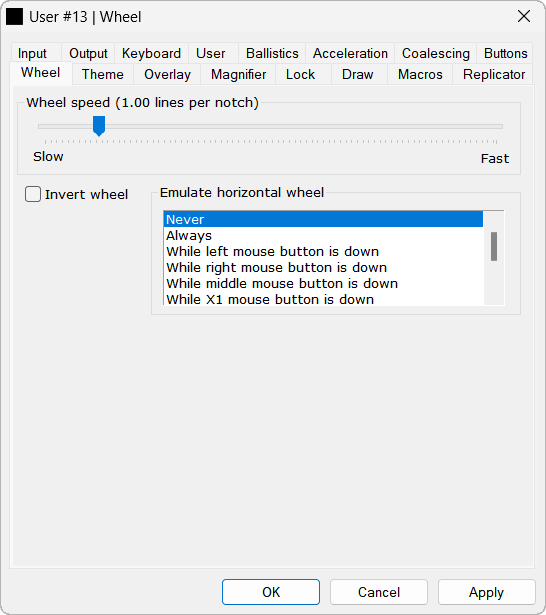Viewport: 546px width, 615px height.
Task: Open the Coalescing tab
Action: pyautogui.click(x=435, y=53)
